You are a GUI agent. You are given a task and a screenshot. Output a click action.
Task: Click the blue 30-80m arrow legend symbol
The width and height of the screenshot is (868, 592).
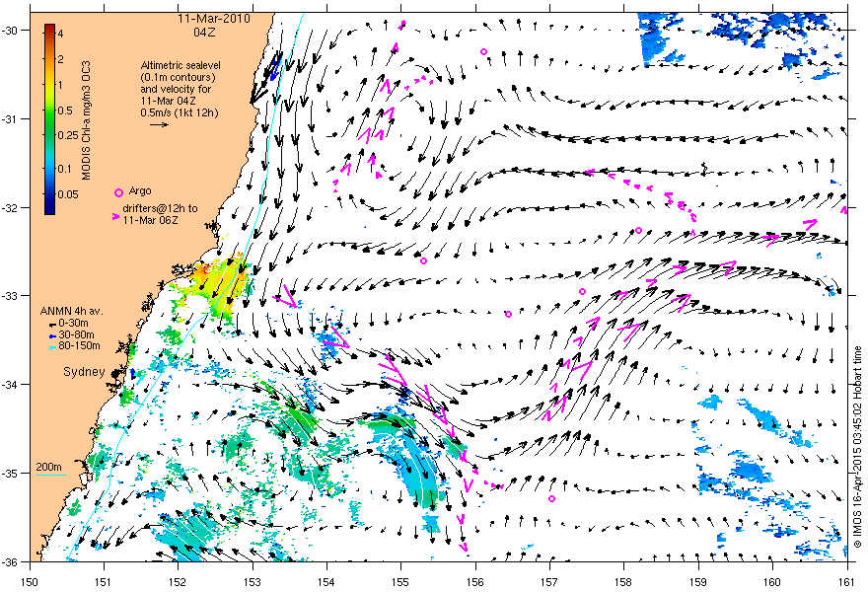click(52, 335)
